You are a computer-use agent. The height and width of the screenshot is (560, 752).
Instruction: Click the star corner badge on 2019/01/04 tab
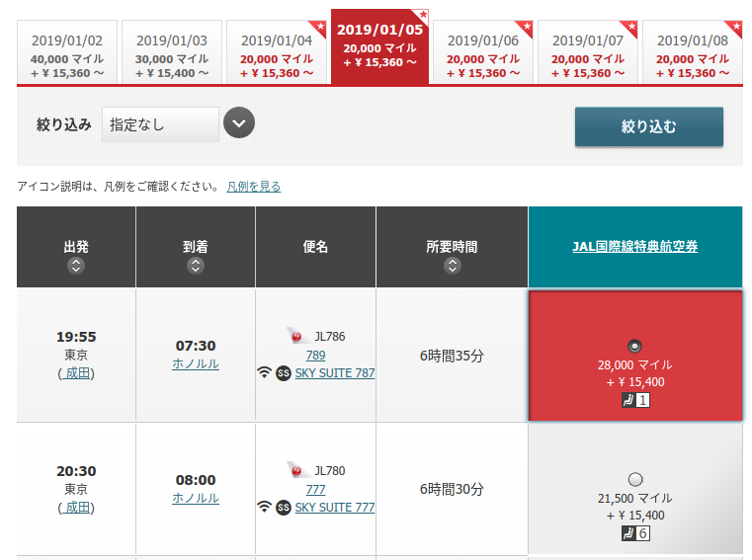319,27
